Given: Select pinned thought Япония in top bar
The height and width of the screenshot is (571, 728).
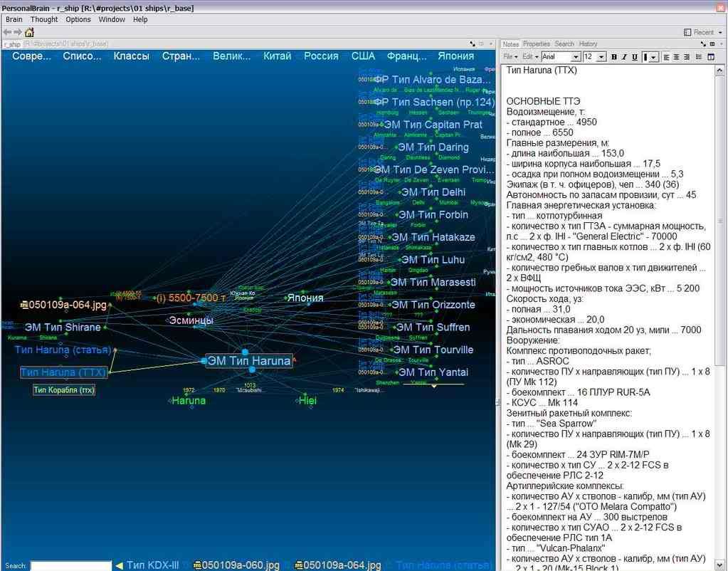Looking at the screenshot, I should click(455, 56).
